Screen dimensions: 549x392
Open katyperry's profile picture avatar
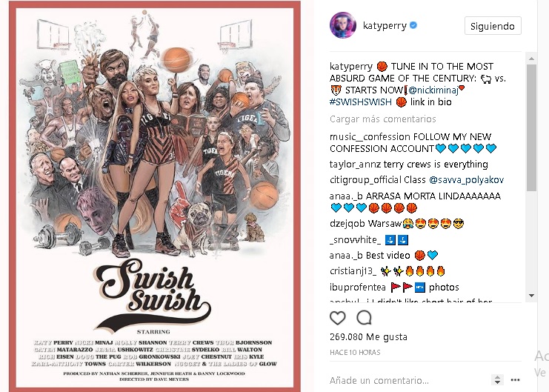click(x=343, y=25)
